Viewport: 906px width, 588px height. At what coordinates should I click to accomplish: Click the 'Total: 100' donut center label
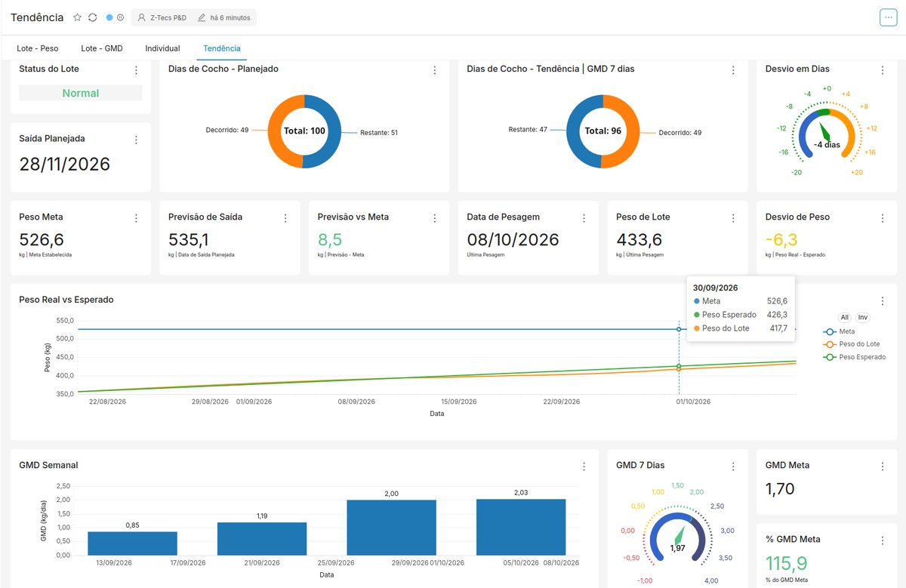304,131
